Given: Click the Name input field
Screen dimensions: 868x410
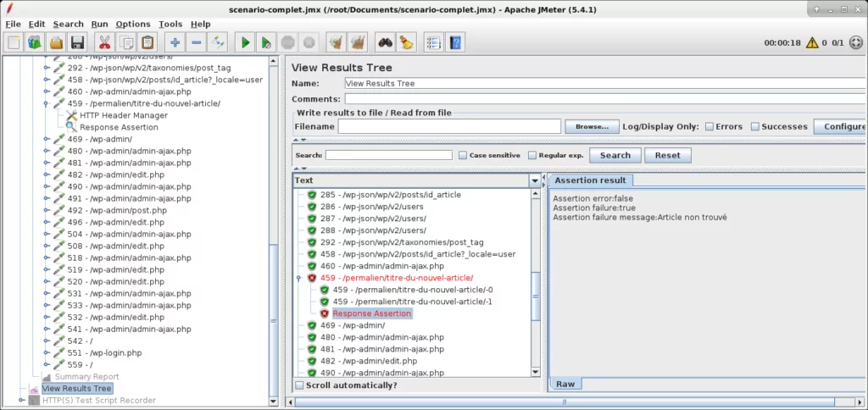Looking at the screenshot, I should (x=605, y=84).
